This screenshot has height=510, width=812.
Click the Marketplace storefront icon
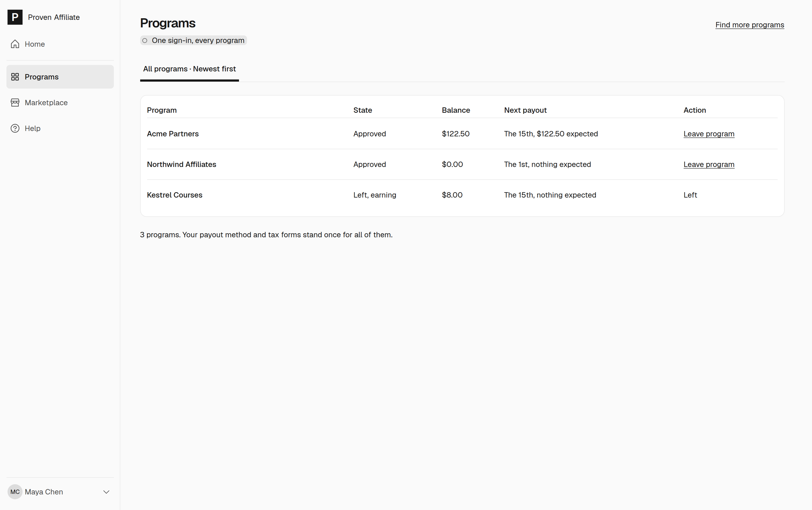[15, 103]
